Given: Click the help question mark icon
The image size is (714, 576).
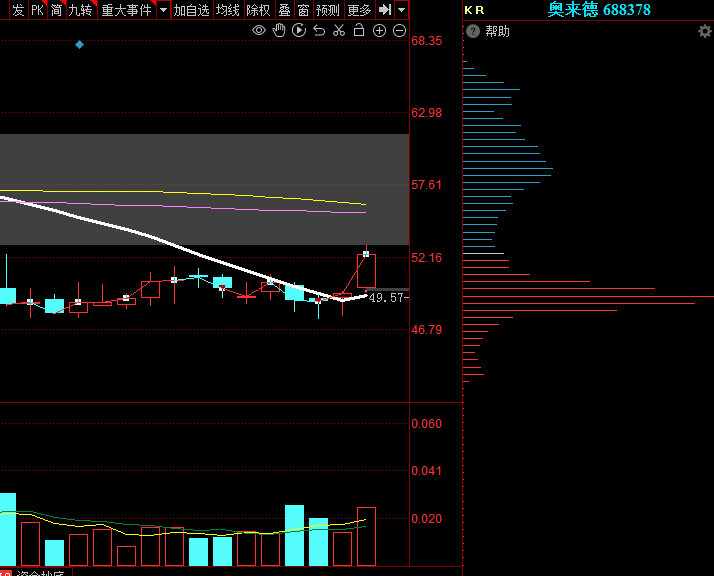Looking at the screenshot, I should 473,31.
